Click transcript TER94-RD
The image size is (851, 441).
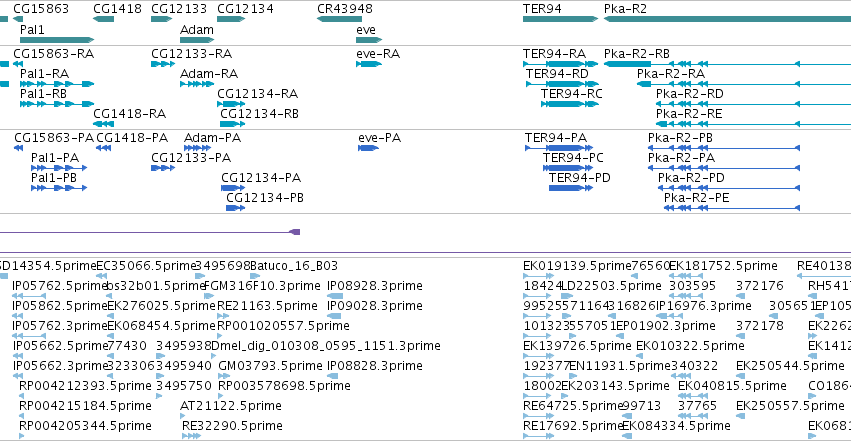pos(557,74)
